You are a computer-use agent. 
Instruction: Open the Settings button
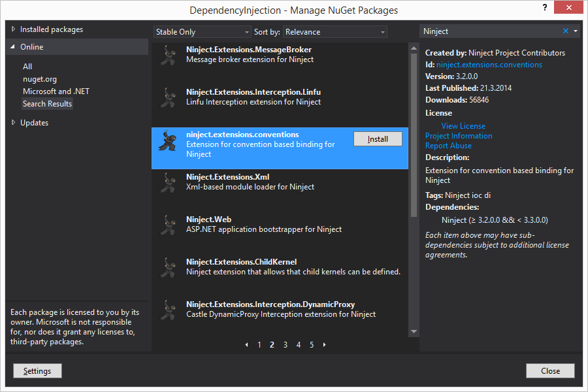coord(37,371)
